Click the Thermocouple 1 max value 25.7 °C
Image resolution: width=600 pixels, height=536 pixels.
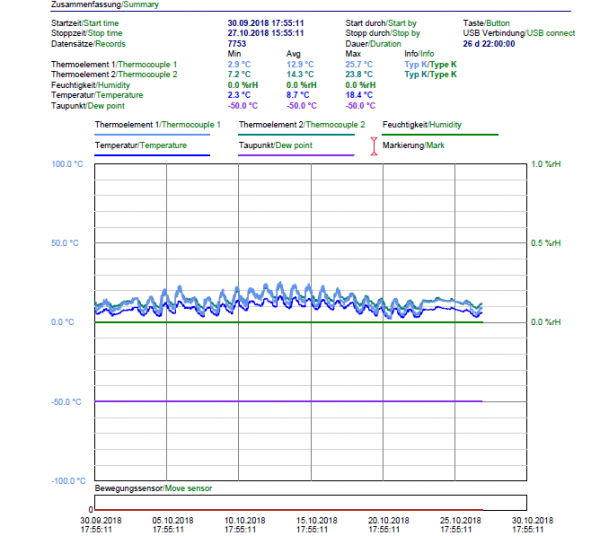(x=359, y=64)
